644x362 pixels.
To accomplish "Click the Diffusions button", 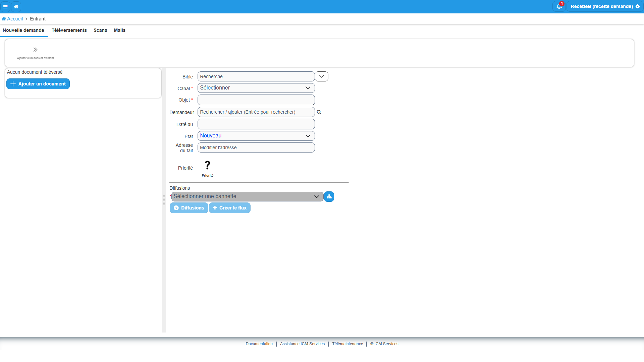I will 189,208.
